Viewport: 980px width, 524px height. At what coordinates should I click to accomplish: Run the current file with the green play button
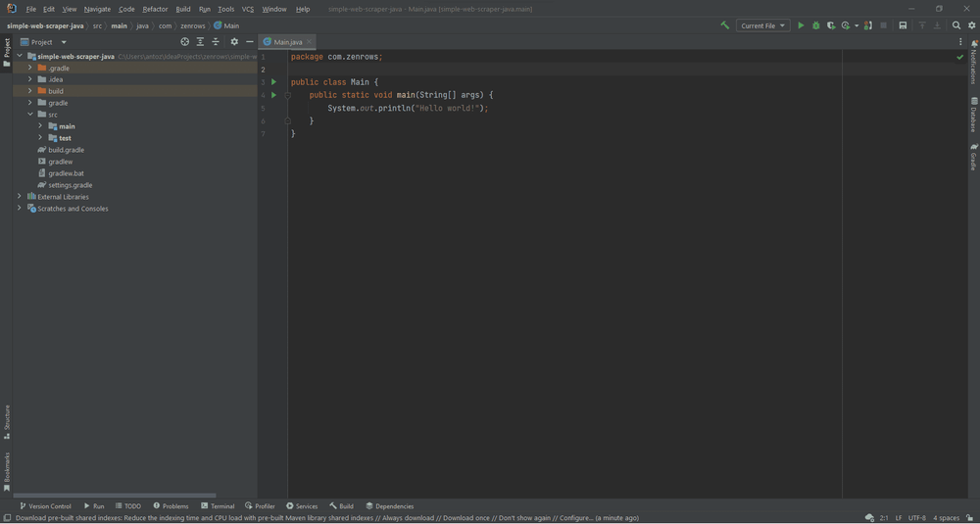click(x=802, y=25)
